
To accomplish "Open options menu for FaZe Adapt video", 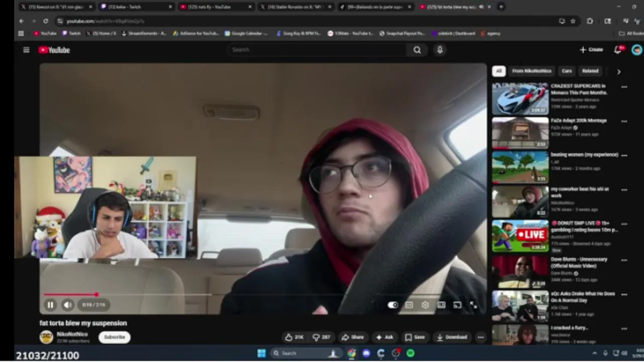I will (x=624, y=121).
